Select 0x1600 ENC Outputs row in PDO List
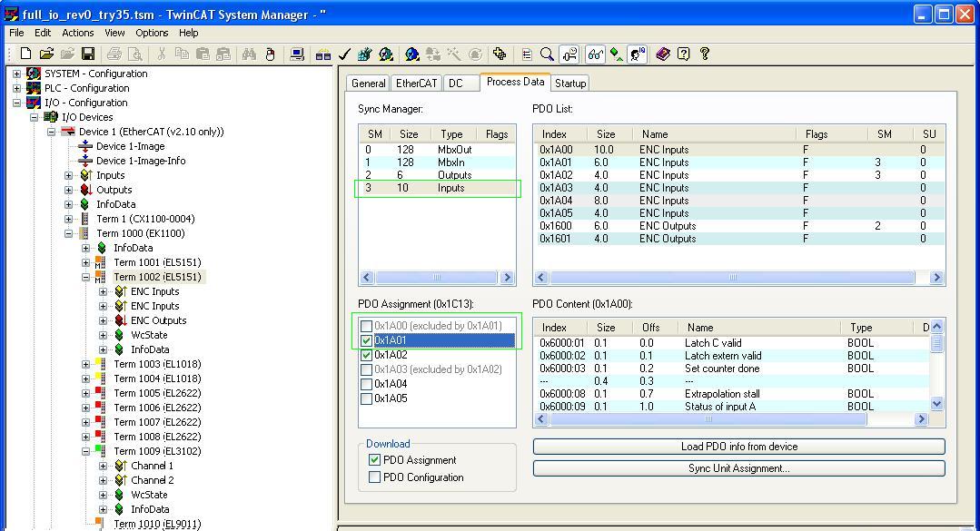980x531 pixels. pyautogui.click(x=738, y=226)
